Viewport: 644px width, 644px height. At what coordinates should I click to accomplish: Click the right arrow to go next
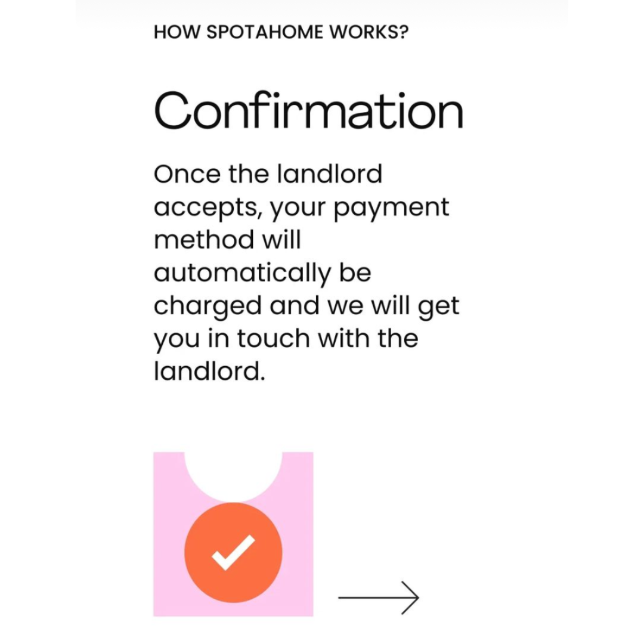pyautogui.click(x=378, y=597)
